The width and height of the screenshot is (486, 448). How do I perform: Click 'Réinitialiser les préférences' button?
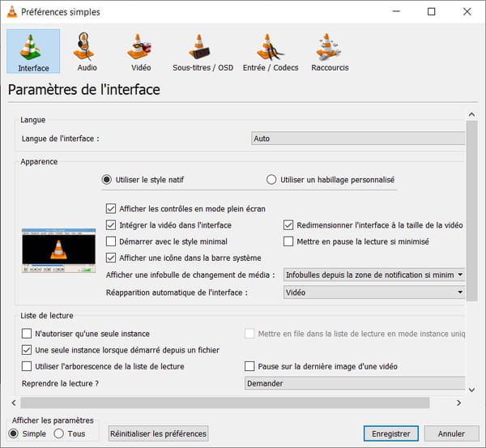tap(158, 433)
